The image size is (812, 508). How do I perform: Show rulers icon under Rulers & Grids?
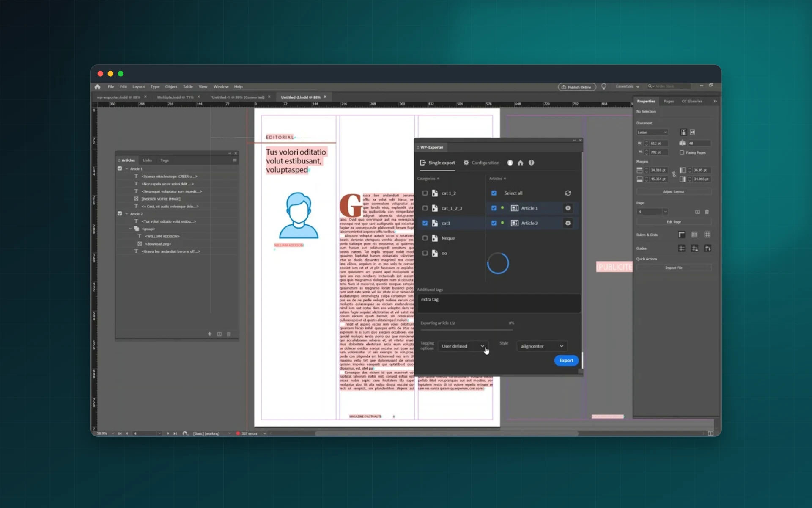(x=681, y=235)
